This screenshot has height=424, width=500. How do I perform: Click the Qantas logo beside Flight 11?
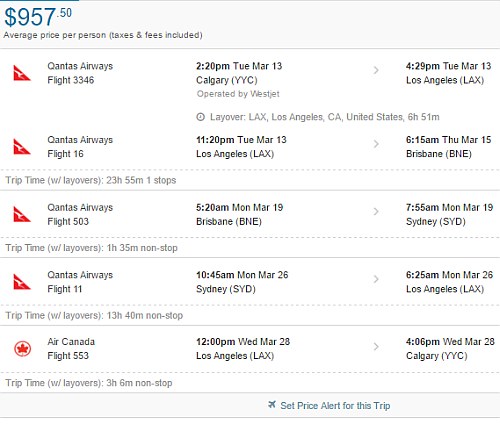pos(22,282)
